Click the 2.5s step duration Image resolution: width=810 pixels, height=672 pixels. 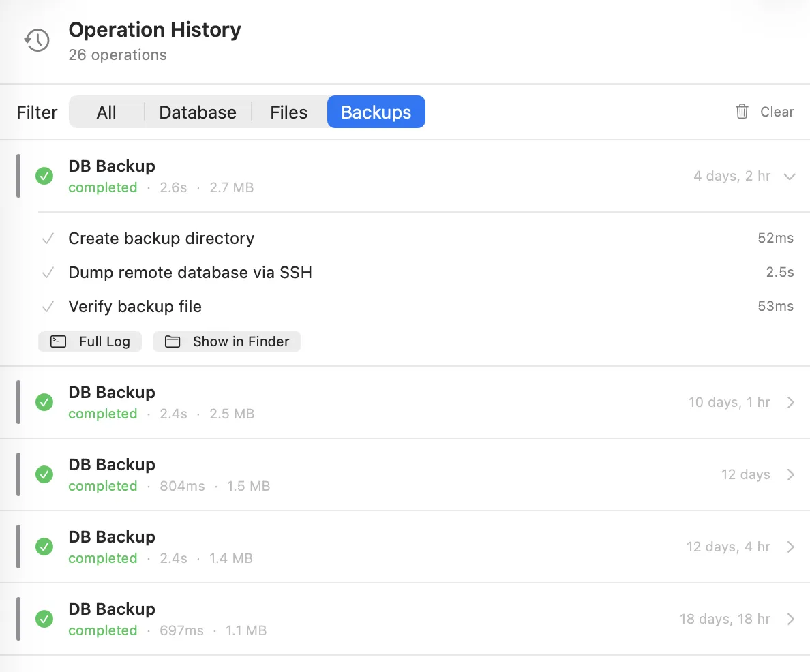(779, 272)
